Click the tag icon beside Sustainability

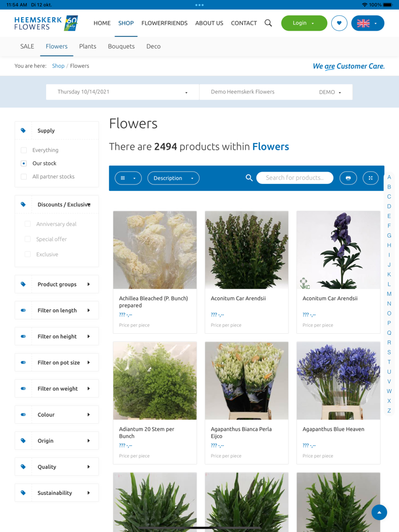pos(23,493)
